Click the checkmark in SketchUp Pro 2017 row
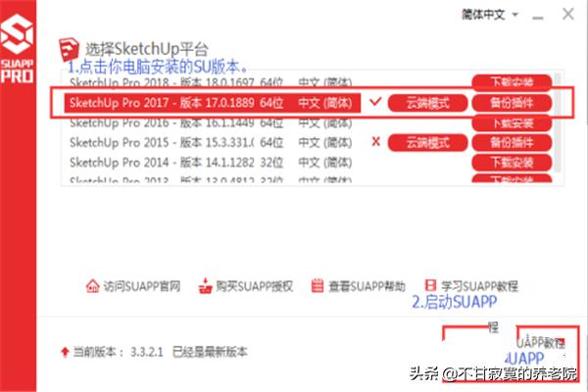Image resolution: width=588 pixels, height=392 pixels. 375,101
